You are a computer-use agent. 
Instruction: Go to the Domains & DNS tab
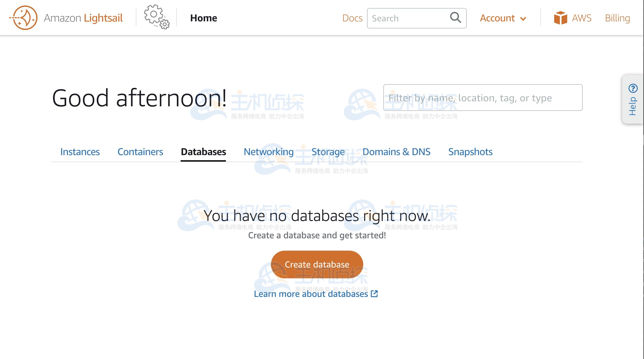pos(396,152)
